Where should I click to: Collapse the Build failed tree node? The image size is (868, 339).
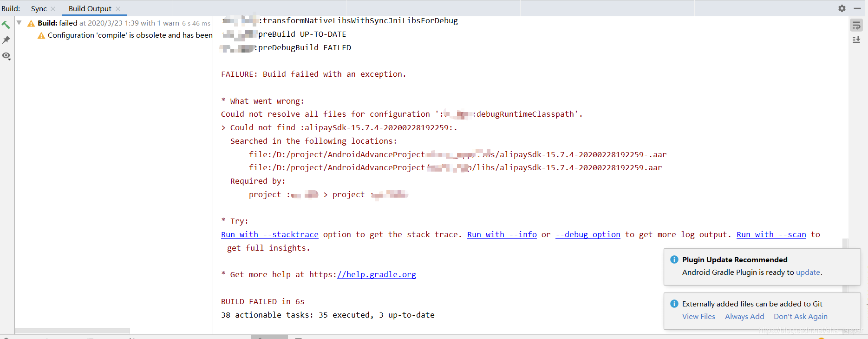[x=19, y=23]
